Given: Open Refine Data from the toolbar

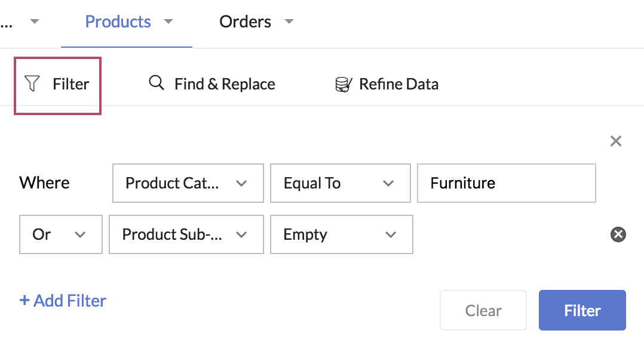Looking at the screenshot, I should pos(398,84).
